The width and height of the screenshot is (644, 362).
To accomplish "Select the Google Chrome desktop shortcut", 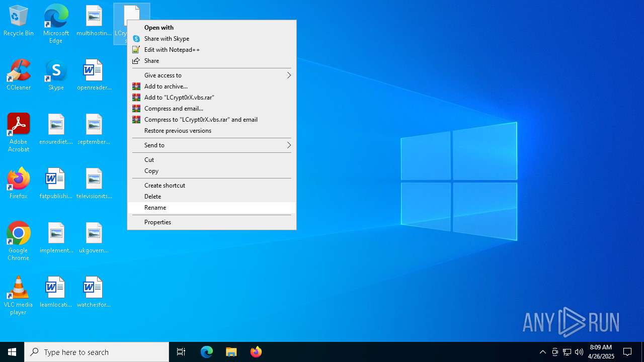I will click(x=19, y=241).
